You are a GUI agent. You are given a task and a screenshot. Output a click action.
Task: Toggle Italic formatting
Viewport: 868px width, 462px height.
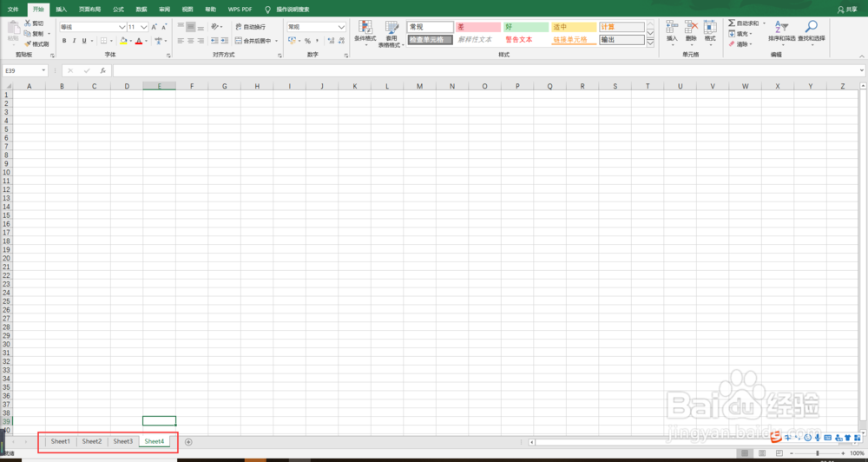[74, 41]
